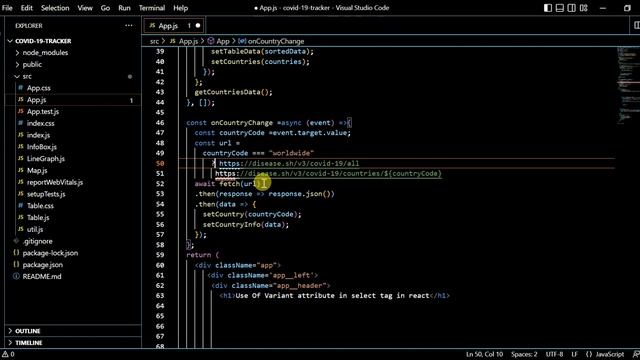Open index.js in explorer

point(38,135)
